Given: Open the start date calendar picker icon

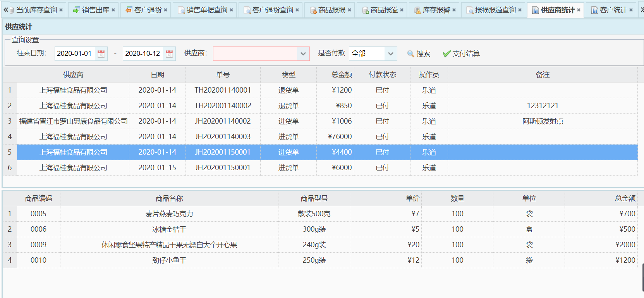Looking at the screenshot, I should click(x=101, y=53).
